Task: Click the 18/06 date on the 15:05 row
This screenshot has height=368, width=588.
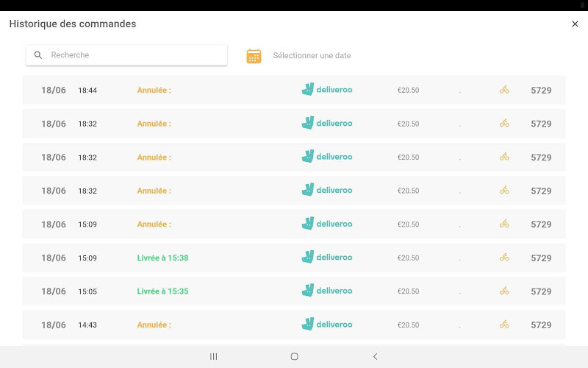Action: (x=54, y=291)
